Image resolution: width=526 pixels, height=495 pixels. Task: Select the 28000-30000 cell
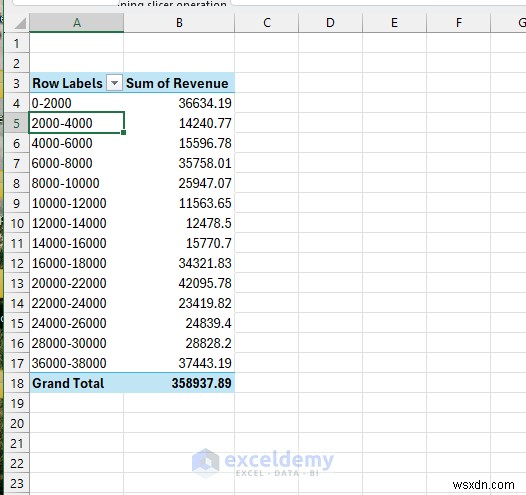pos(77,343)
